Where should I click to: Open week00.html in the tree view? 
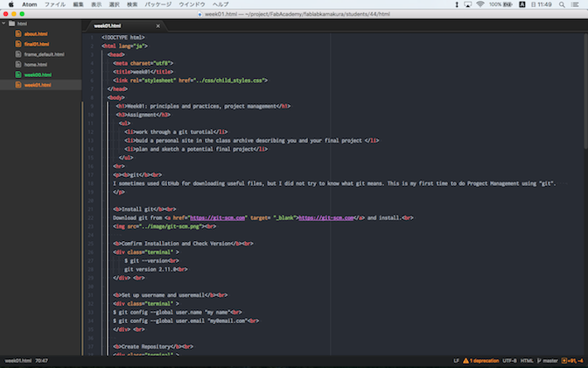click(x=38, y=74)
